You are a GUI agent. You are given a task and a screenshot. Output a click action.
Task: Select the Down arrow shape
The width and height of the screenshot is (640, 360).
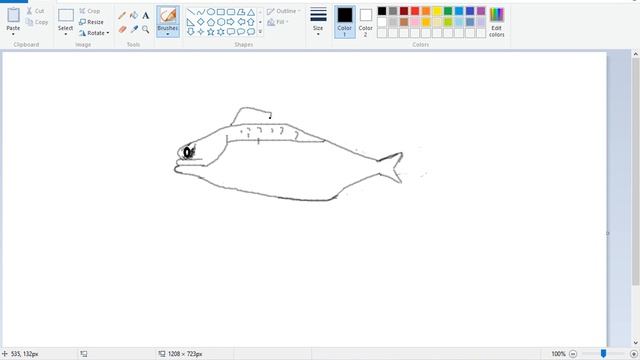[191, 31]
